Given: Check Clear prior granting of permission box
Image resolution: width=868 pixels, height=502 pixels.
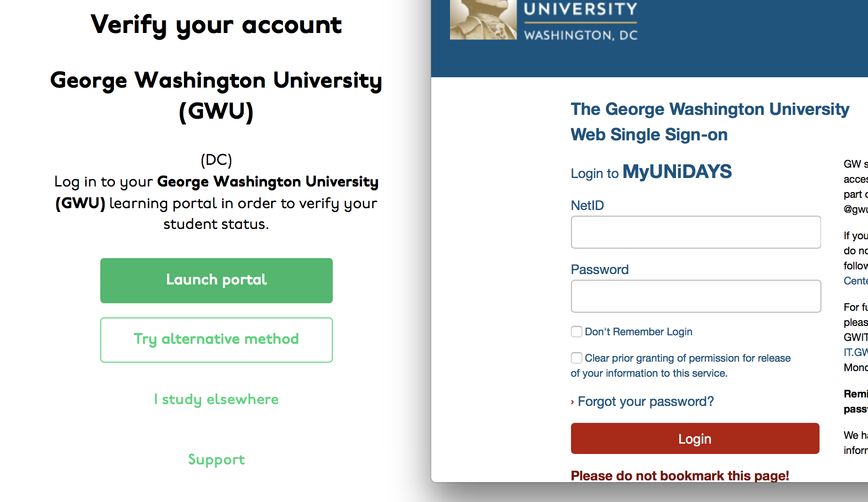Looking at the screenshot, I should click(x=577, y=358).
